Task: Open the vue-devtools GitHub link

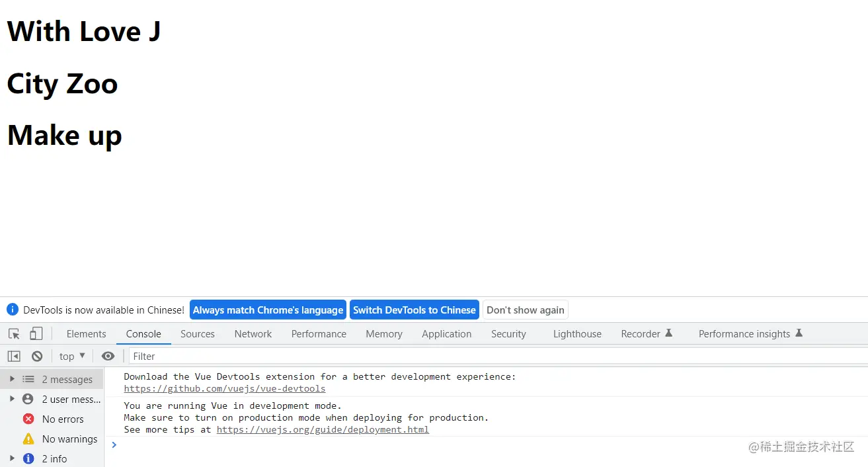Action: point(225,389)
